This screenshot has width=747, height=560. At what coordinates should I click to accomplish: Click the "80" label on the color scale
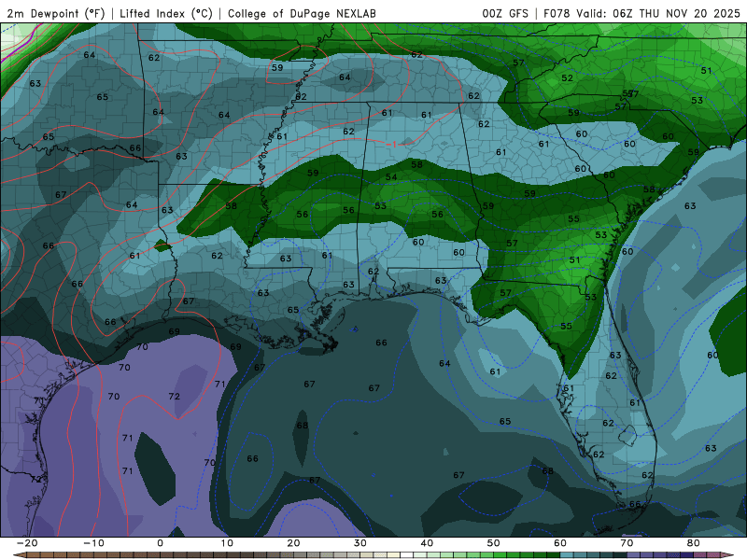(x=694, y=543)
